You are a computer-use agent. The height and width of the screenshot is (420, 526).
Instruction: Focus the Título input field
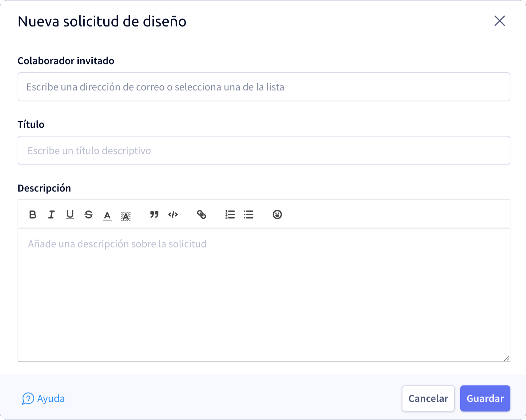click(x=264, y=151)
